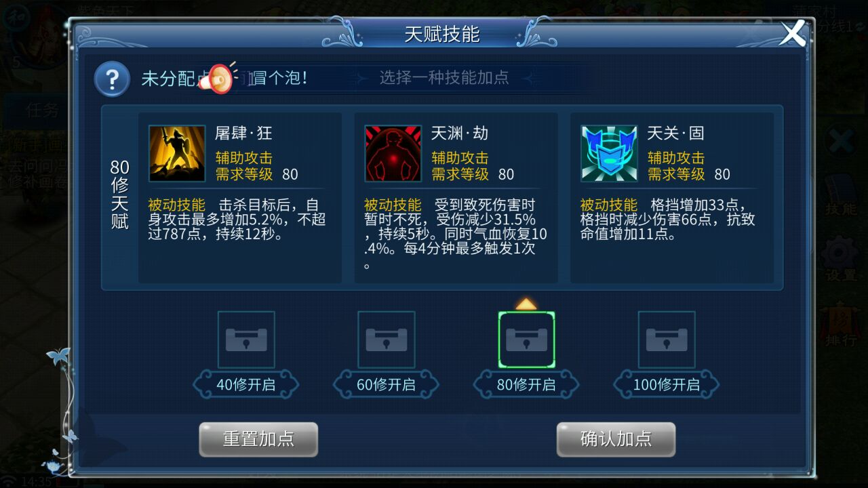Screen dimensions: 868x488
Task: Click the 选择一种技能加点 hint bar
Action: [444, 77]
